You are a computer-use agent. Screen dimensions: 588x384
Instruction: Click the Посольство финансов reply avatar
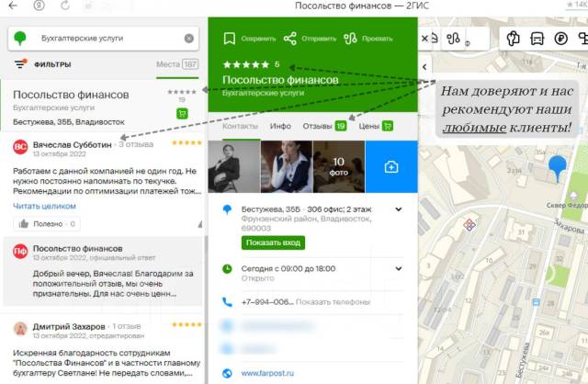click(20, 251)
